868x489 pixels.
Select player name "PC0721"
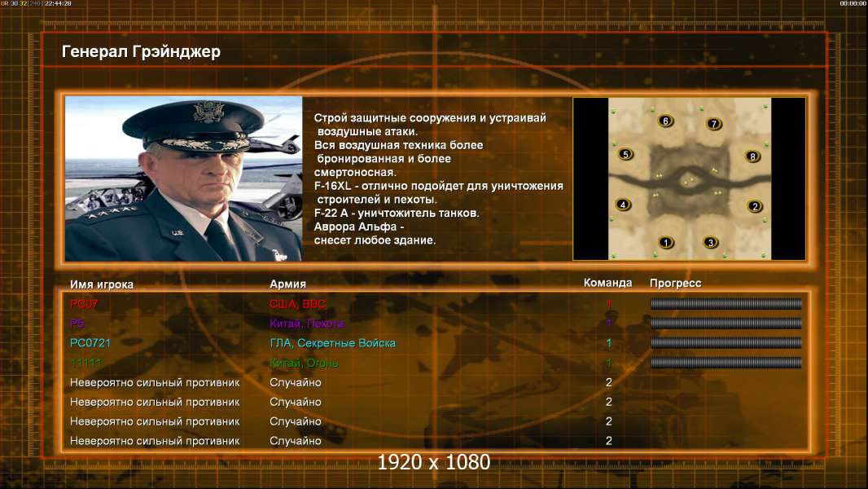(x=90, y=343)
